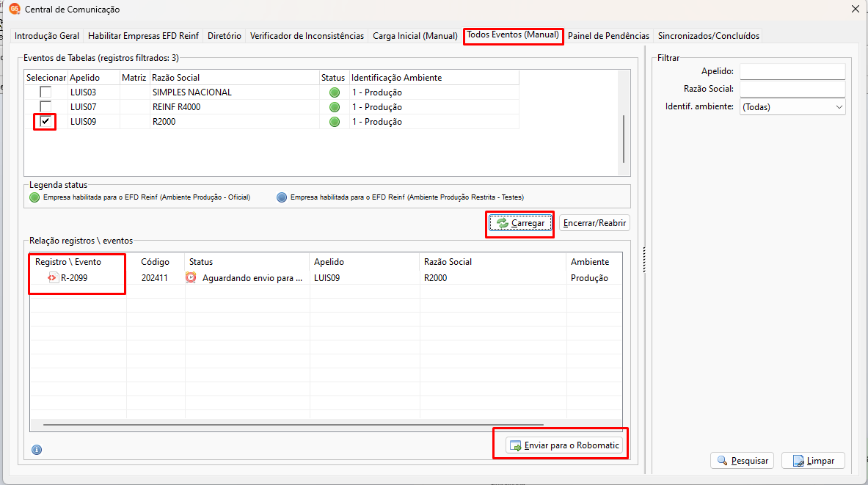Click the Limpar button
Image resolution: width=868 pixels, height=485 pixels.
tap(813, 461)
